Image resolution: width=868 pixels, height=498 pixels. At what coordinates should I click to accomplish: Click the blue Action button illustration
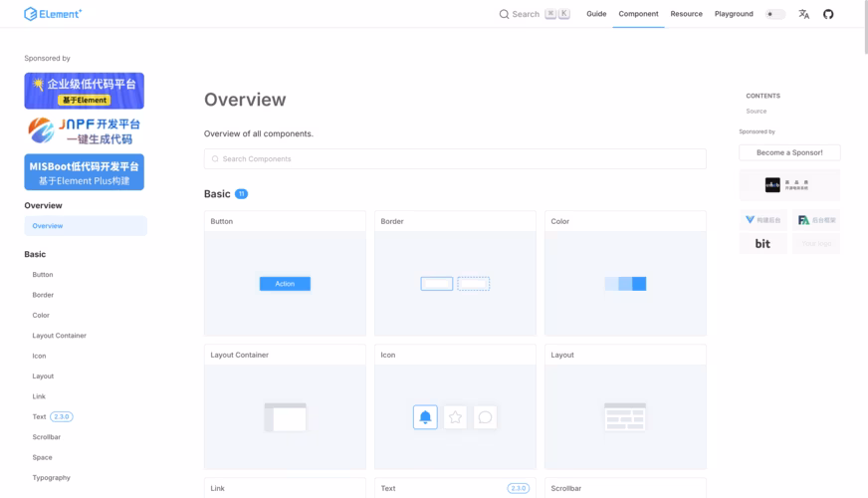(x=285, y=284)
